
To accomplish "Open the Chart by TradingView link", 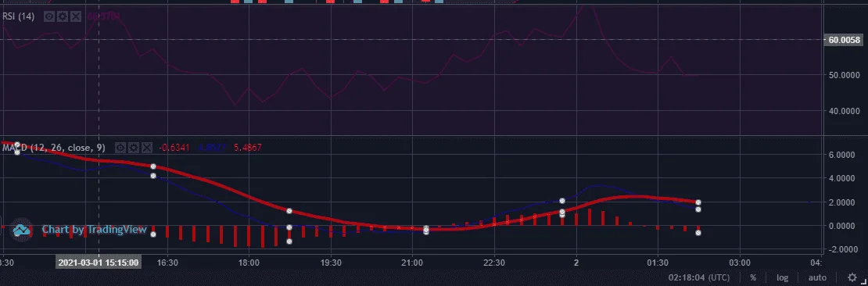I will (x=95, y=230).
